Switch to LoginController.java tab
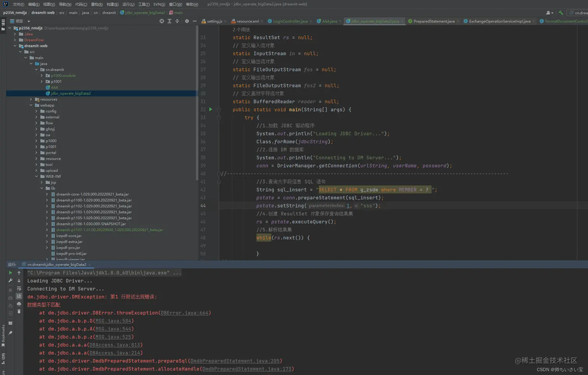The height and width of the screenshot is (375, 588). tap(290, 21)
